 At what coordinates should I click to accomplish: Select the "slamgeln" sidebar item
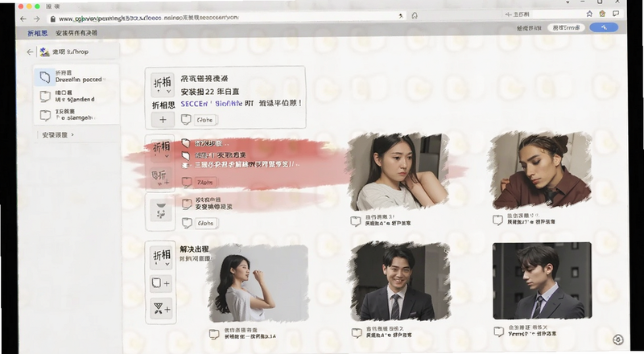pyautogui.click(x=76, y=114)
